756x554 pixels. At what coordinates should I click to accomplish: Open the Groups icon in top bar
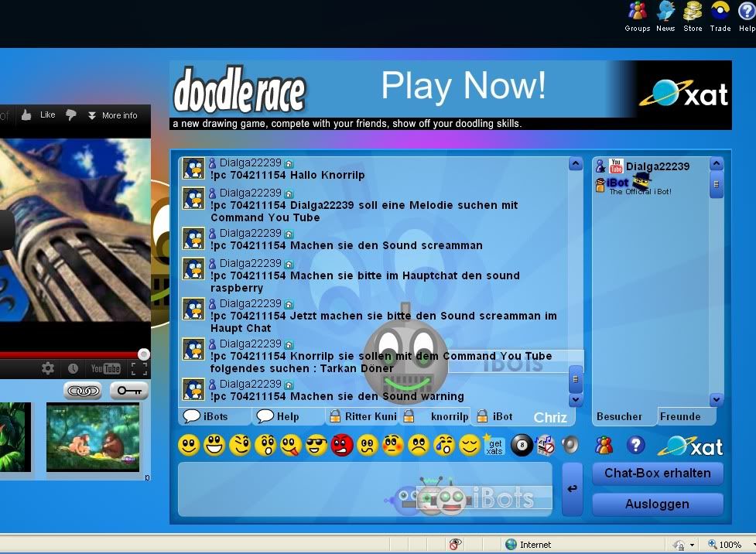(638, 16)
